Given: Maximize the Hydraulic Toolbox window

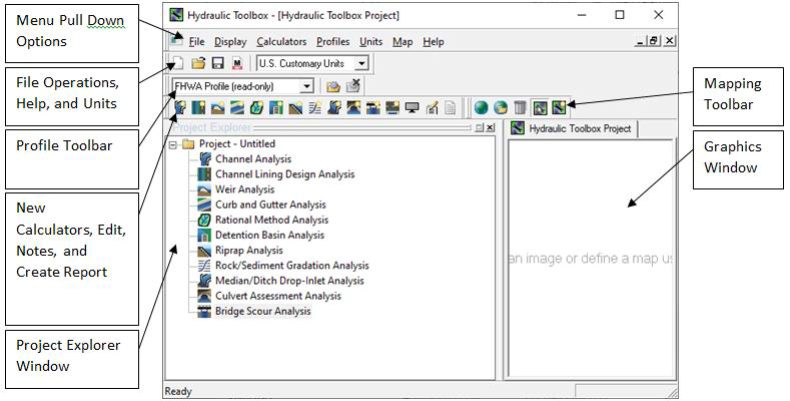Looking at the screenshot, I should 620,15.
